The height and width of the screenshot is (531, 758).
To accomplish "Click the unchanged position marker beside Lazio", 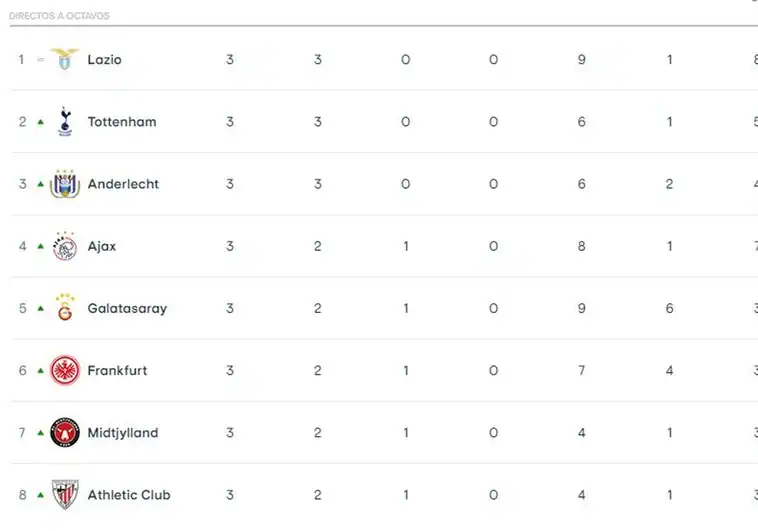I will click(x=41, y=59).
